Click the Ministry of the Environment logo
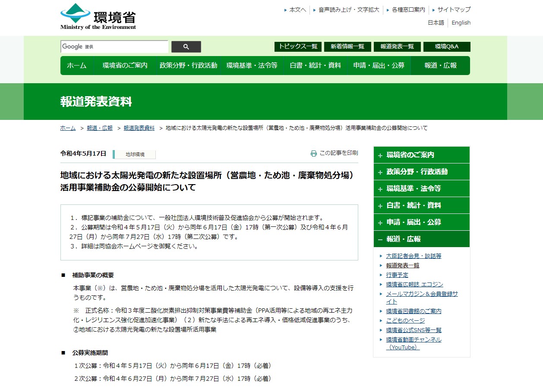 point(98,16)
